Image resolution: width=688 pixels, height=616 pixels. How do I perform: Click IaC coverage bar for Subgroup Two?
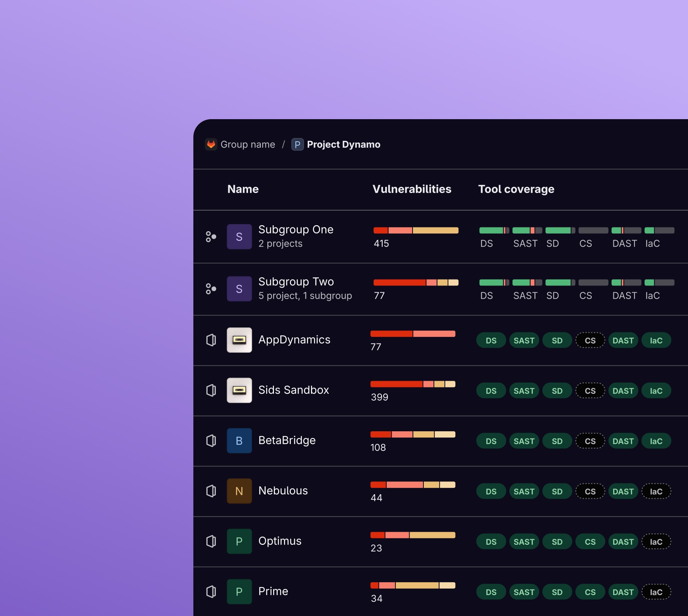pos(659,283)
